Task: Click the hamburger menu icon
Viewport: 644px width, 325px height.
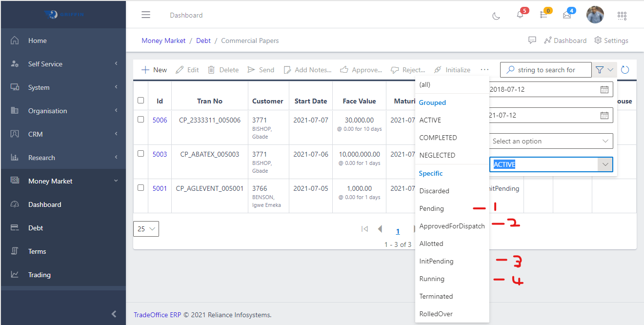Action: click(146, 15)
